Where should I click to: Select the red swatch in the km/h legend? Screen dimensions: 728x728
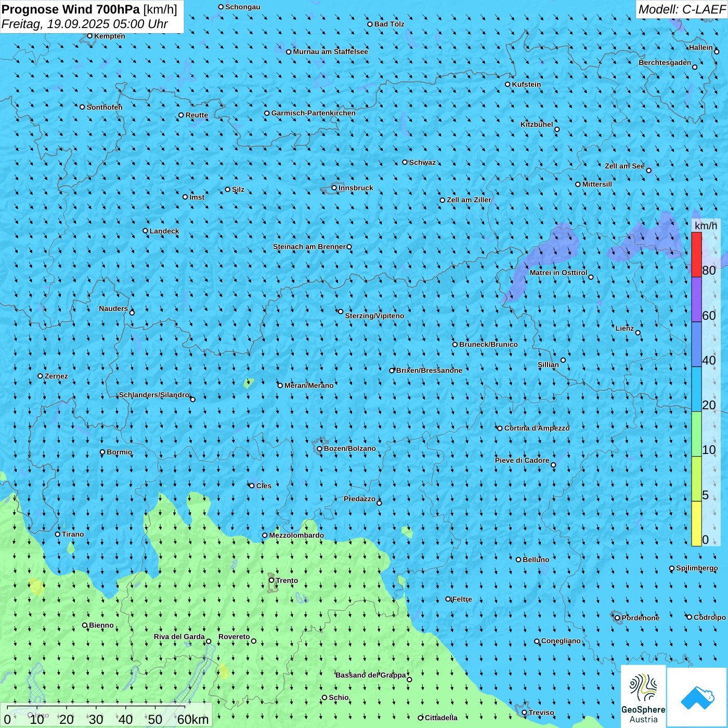(x=696, y=254)
